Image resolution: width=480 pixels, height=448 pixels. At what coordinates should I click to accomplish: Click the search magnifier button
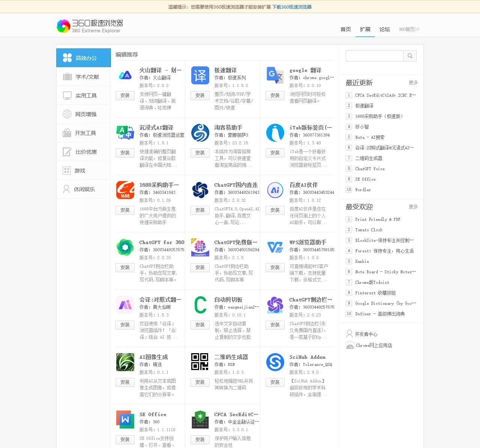pyautogui.click(x=410, y=56)
